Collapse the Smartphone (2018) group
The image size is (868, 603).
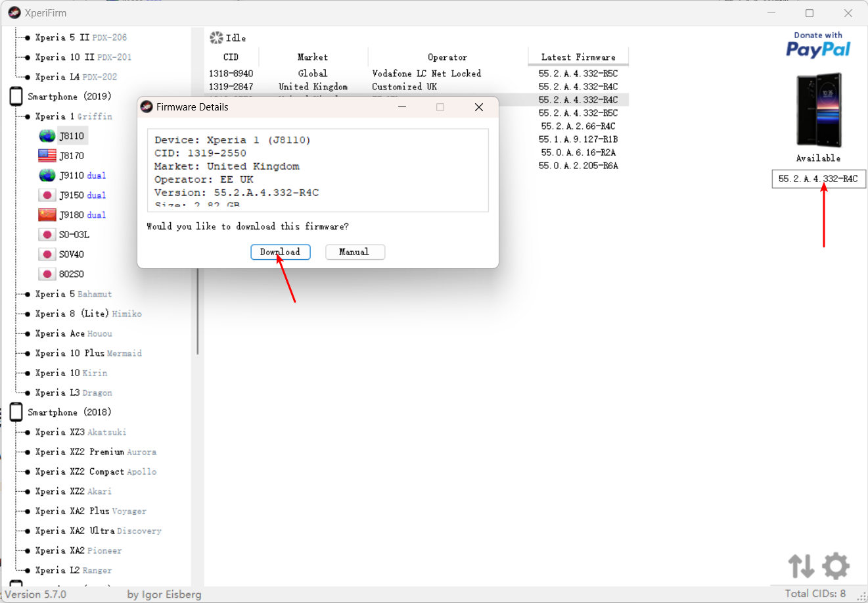pyautogui.click(x=70, y=412)
